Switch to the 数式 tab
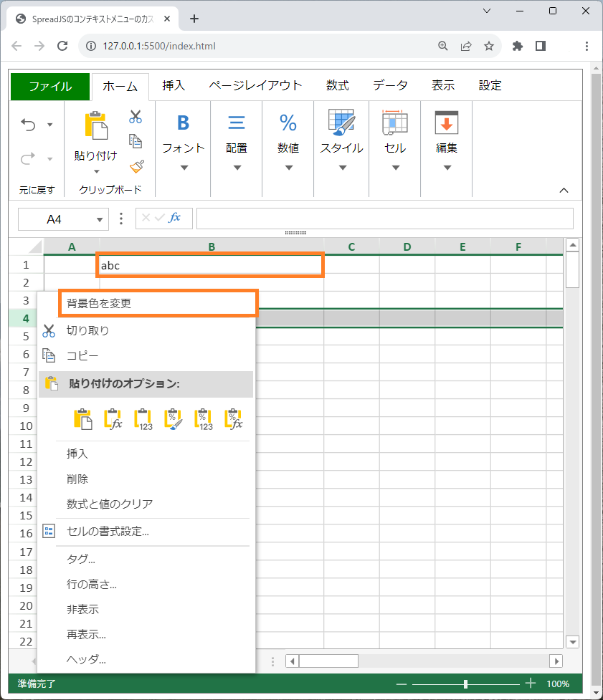The width and height of the screenshot is (603, 700). [337, 86]
